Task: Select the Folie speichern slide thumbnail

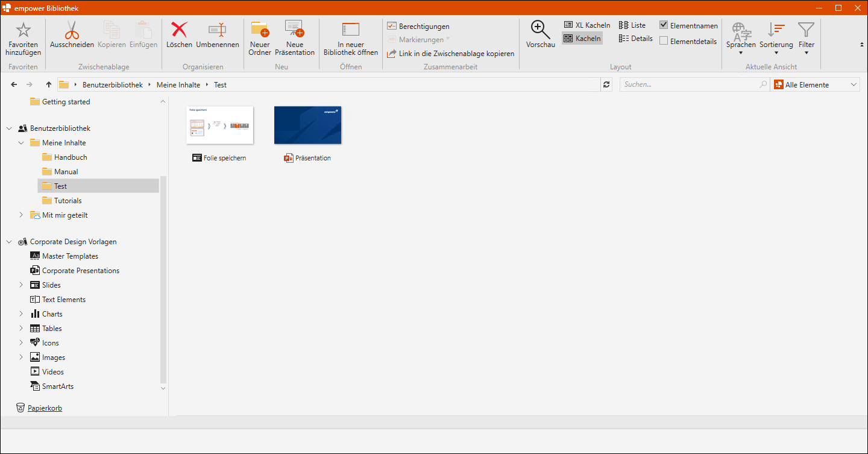Action: [x=220, y=125]
